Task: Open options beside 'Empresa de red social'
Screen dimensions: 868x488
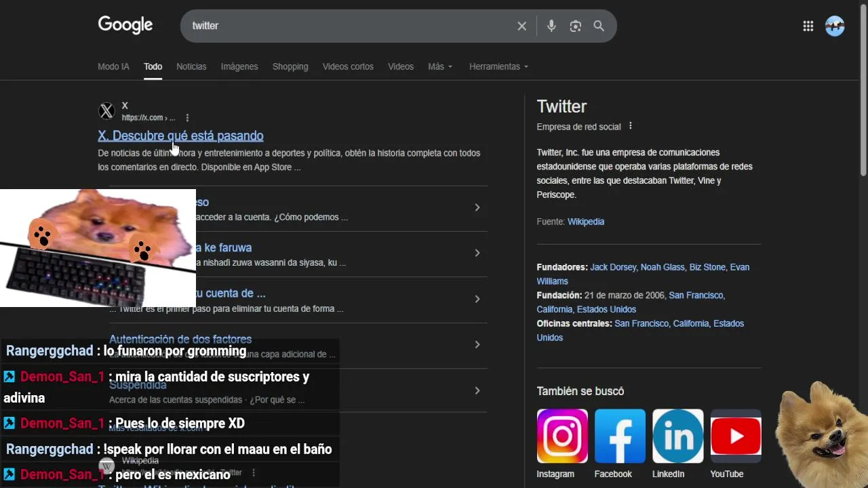Action: pyautogui.click(x=631, y=126)
